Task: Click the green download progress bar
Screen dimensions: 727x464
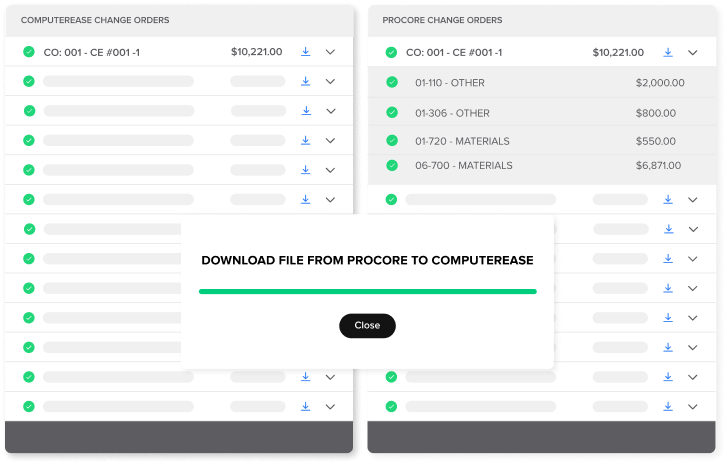Action: tap(368, 292)
